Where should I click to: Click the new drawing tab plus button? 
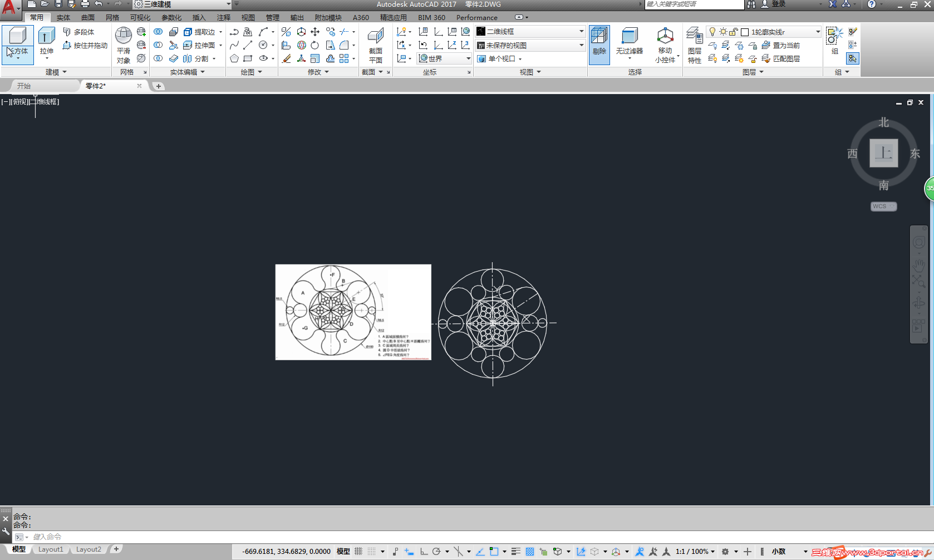[159, 86]
